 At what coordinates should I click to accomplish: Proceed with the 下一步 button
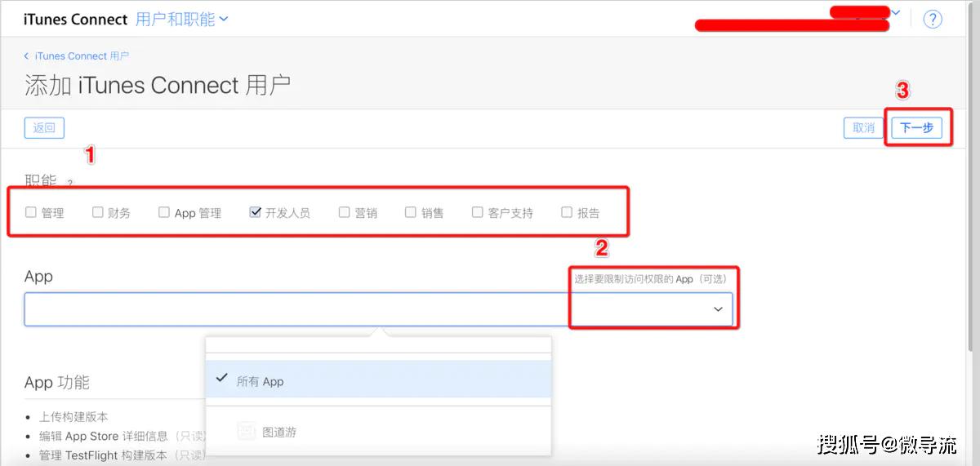(x=917, y=127)
